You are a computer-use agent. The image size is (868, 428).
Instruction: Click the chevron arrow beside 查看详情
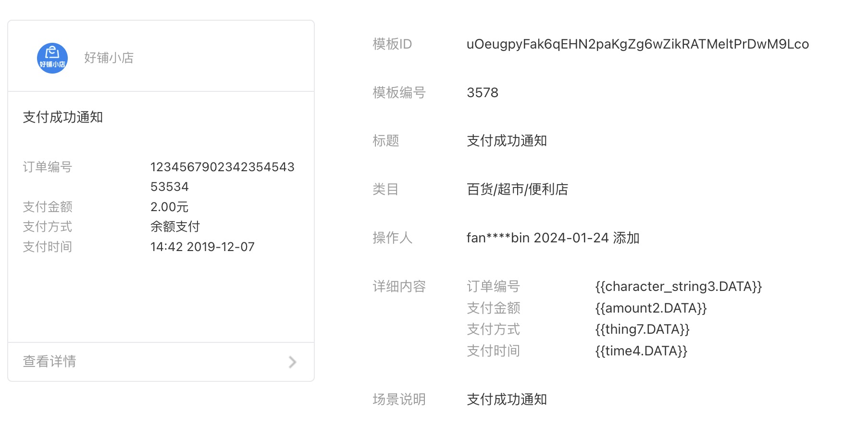292,362
